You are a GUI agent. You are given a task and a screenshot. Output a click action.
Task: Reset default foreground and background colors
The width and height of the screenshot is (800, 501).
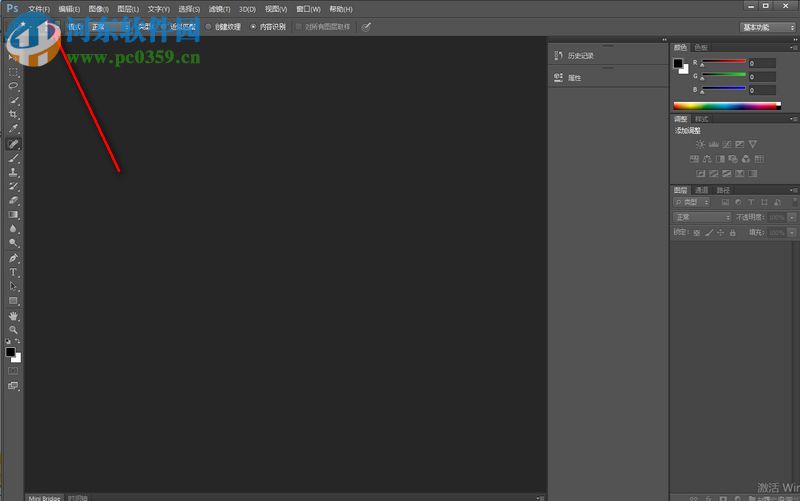pos(8,341)
